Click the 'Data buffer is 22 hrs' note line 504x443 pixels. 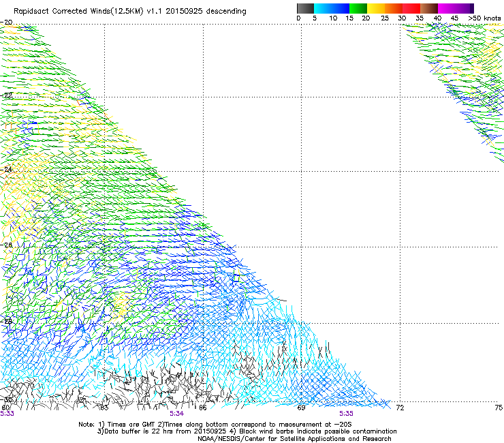(247, 431)
